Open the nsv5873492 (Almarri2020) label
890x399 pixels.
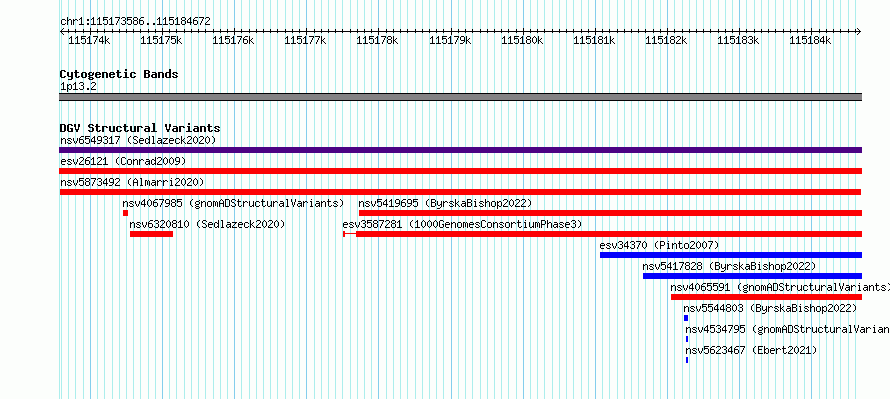tap(132, 182)
